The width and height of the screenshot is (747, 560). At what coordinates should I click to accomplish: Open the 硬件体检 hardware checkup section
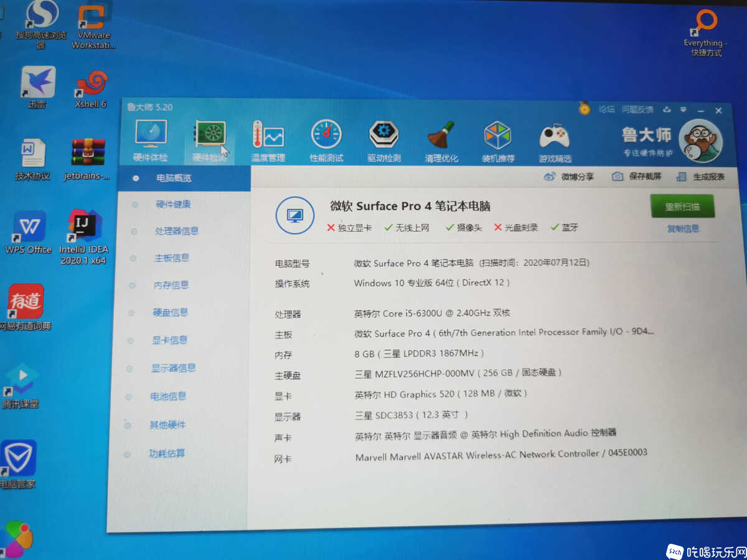click(151, 141)
